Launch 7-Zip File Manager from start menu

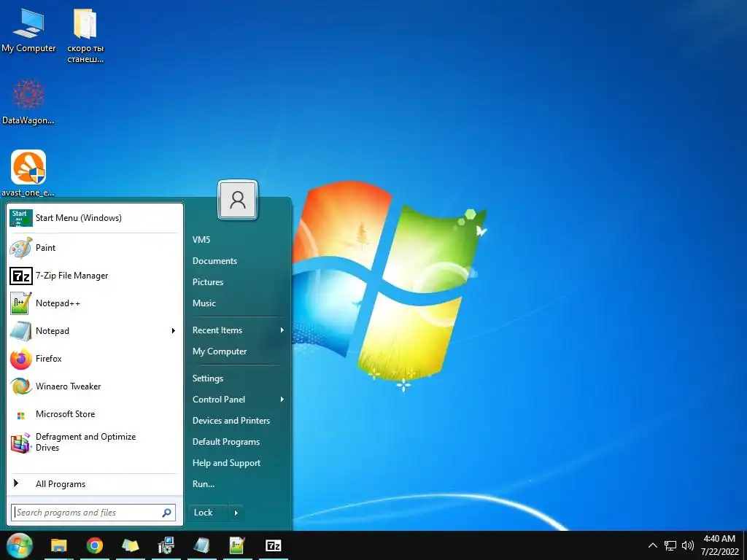[94, 276]
